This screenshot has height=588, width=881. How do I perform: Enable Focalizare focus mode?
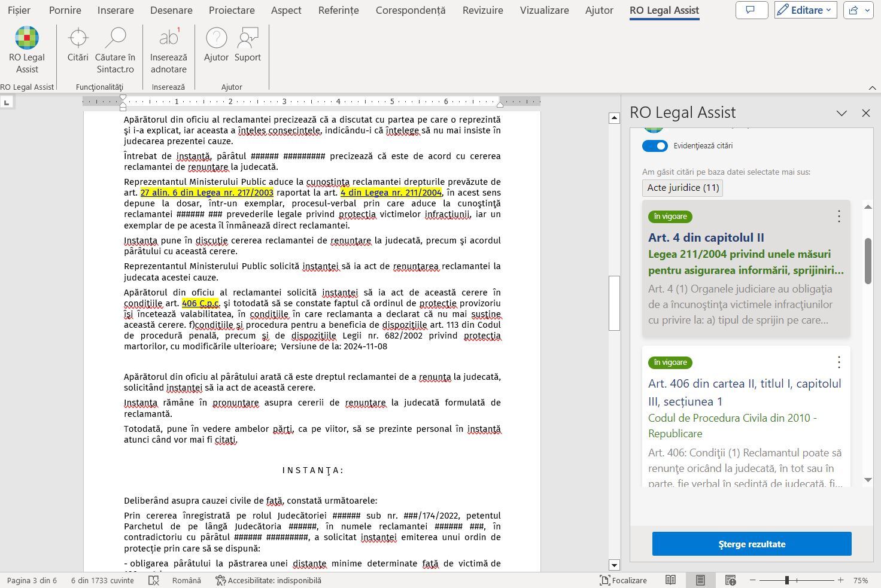[x=623, y=580]
